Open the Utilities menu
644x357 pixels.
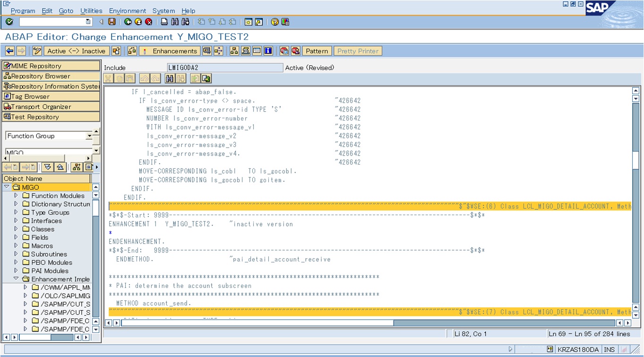[x=91, y=10]
